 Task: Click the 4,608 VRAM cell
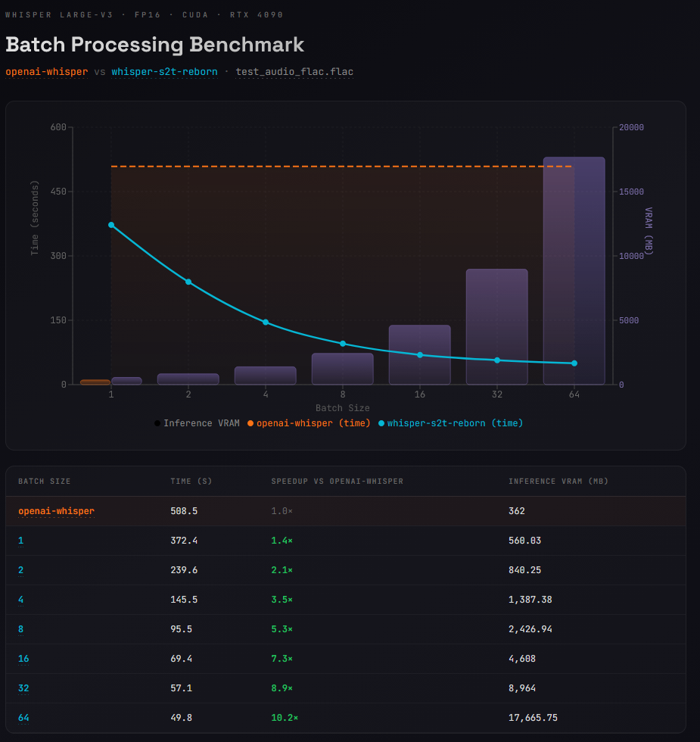pos(522,659)
